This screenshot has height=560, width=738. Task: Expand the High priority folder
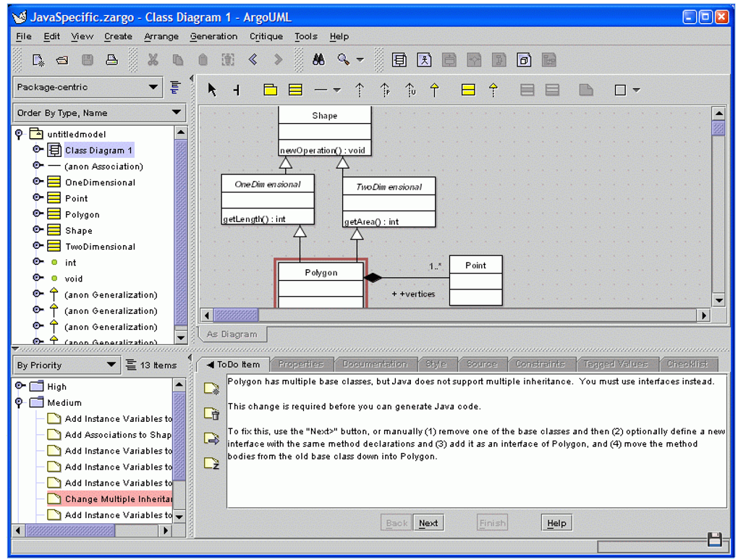[20, 386]
